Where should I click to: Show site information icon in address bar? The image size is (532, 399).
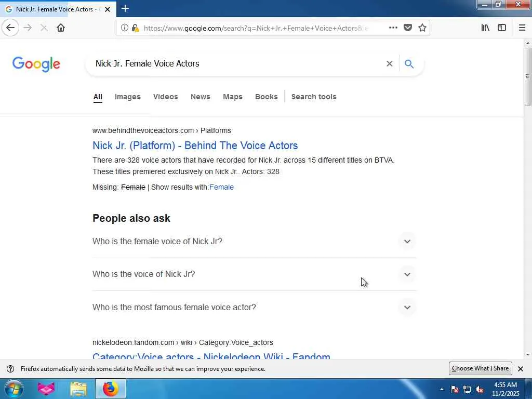point(125,28)
